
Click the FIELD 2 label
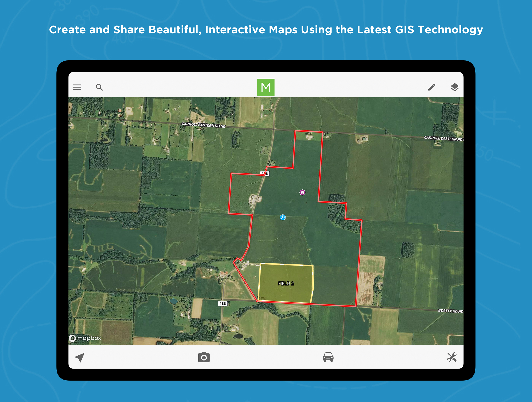click(x=286, y=284)
